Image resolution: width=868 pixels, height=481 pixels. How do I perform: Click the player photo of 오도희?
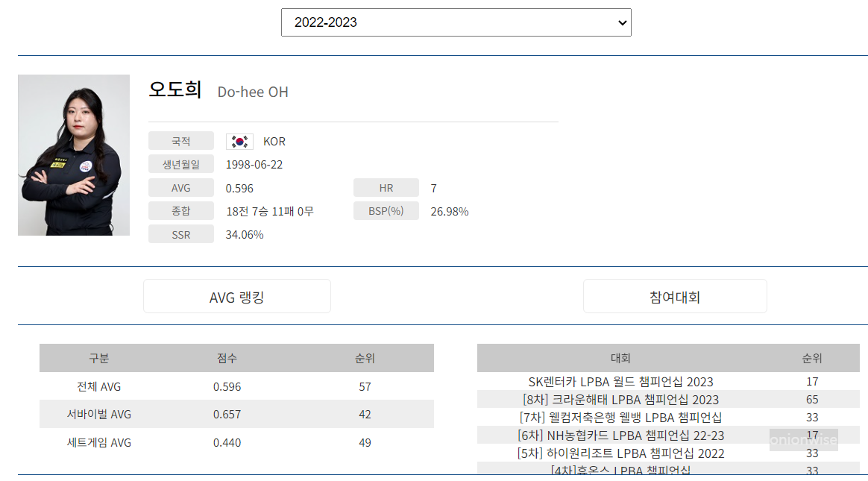pyautogui.click(x=74, y=154)
